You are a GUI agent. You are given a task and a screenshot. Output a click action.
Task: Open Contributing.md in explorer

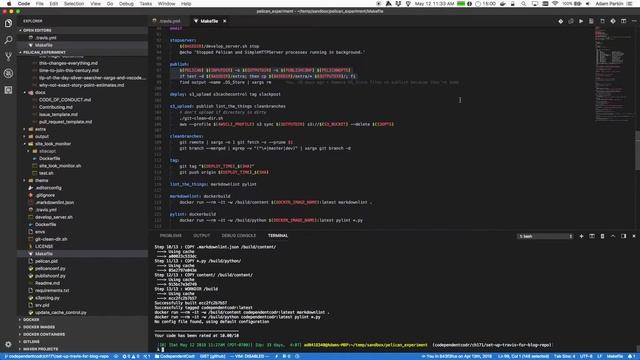coord(56,107)
